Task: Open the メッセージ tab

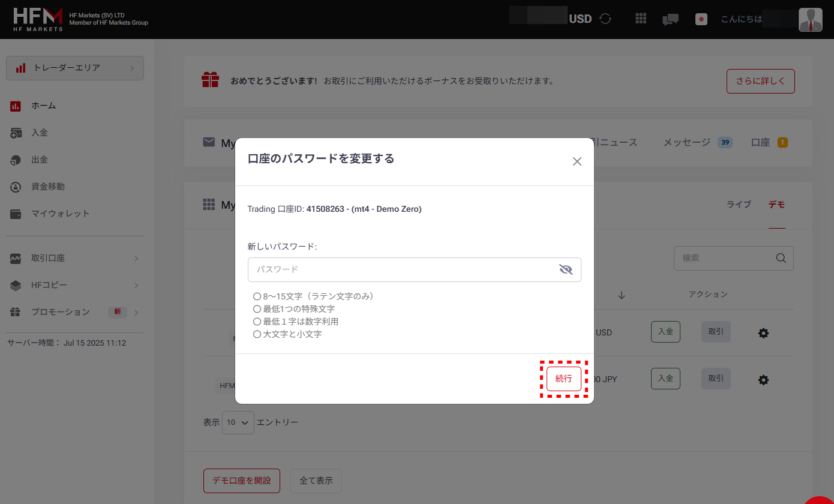Action: [697, 142]
